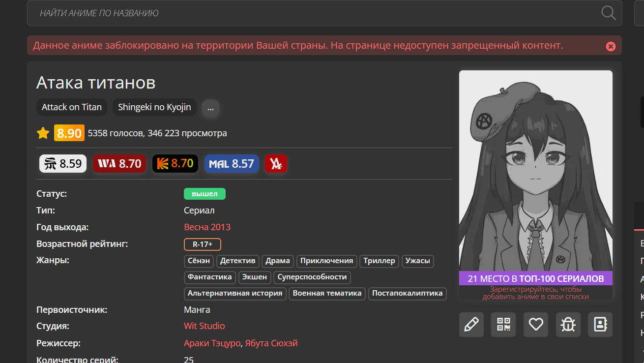
Task: Select the Attack on Titan title chip
Action: [x=72, y=107]
